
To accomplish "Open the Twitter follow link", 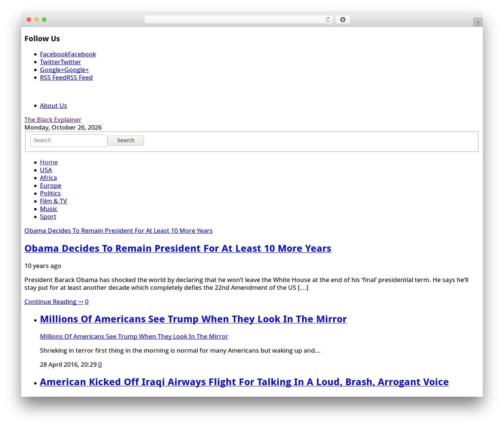I will pos(60,62).
